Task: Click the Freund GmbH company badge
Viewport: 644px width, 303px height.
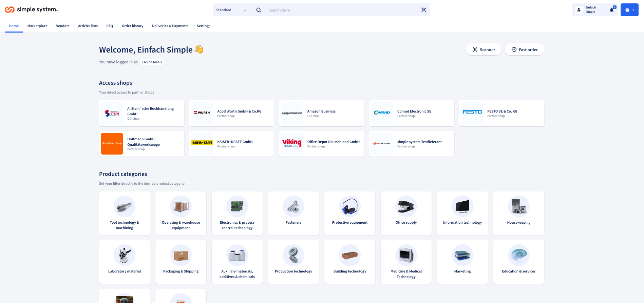Action: [x=152, y=62]
